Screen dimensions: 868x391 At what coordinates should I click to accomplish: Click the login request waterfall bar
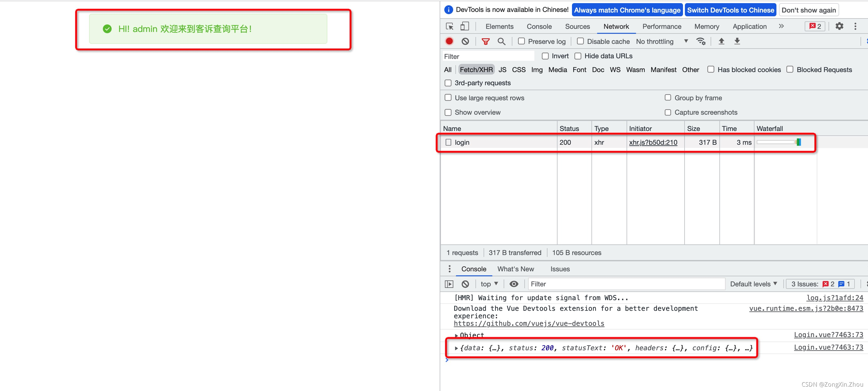pyautogui.click(x=798, y=142)
